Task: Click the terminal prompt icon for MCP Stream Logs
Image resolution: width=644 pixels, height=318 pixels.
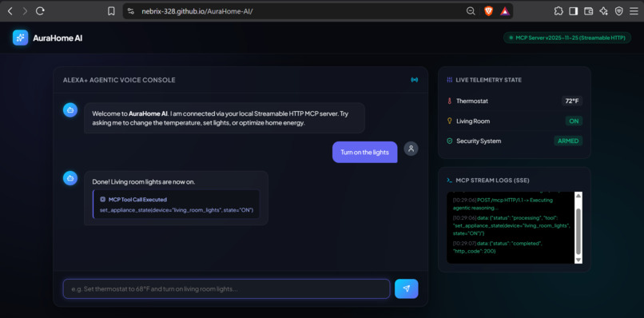Action: coord(449,180)
